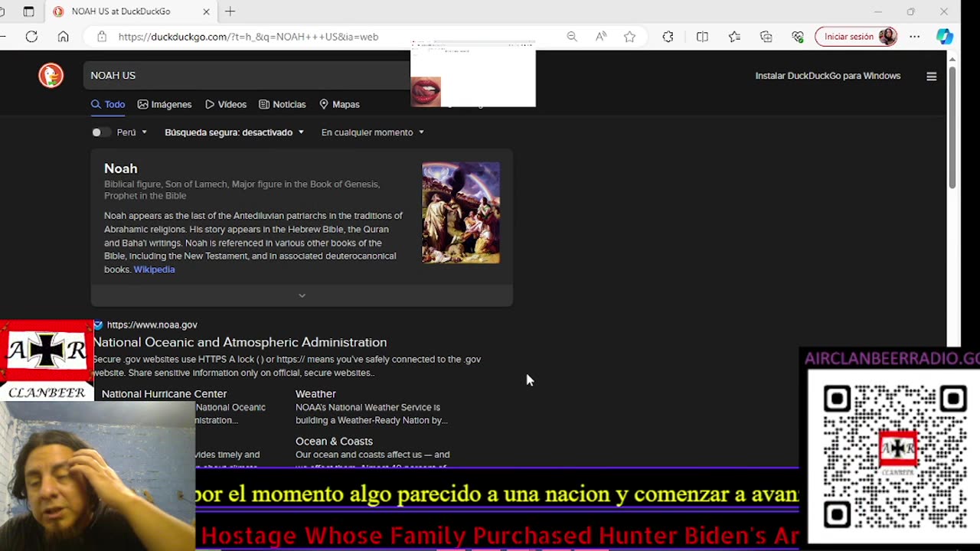
Task: Open browser essentials heart icon
Action: [798, 36]
